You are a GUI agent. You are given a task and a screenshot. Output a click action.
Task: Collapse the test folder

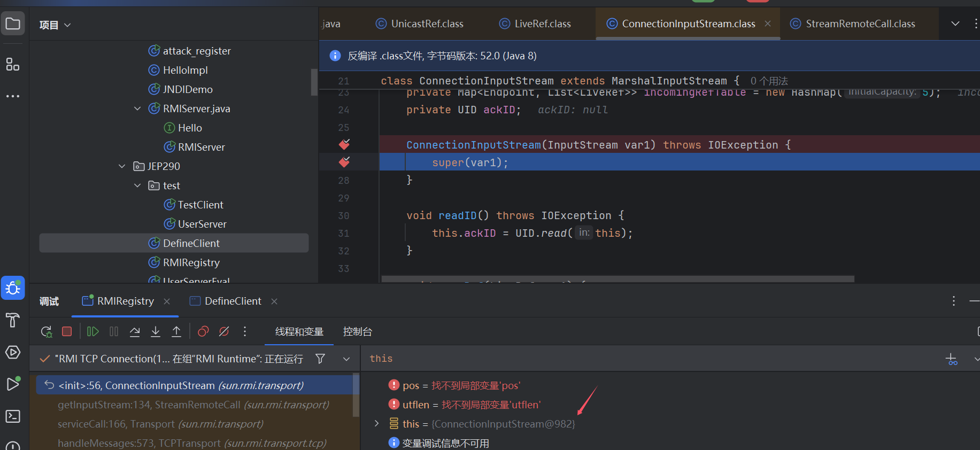point(137,185)
